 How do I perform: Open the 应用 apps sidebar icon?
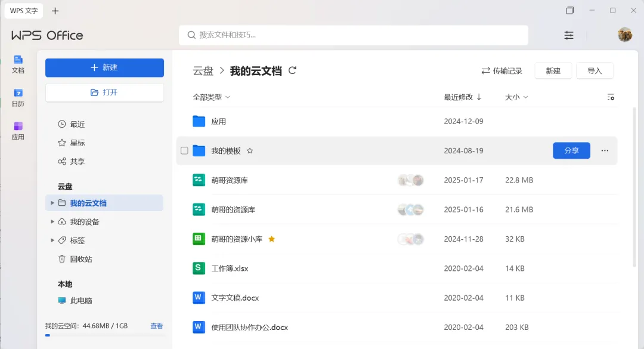(18, 131)
